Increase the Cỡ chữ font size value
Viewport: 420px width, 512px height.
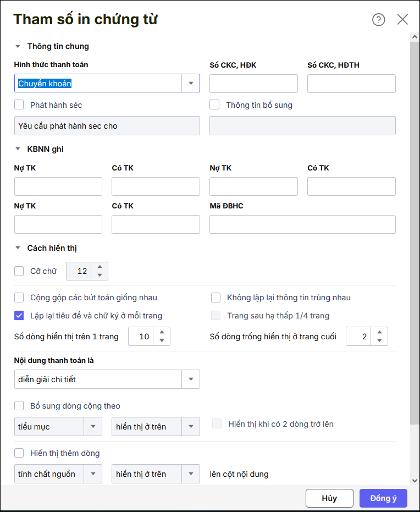tap(100, 267)
